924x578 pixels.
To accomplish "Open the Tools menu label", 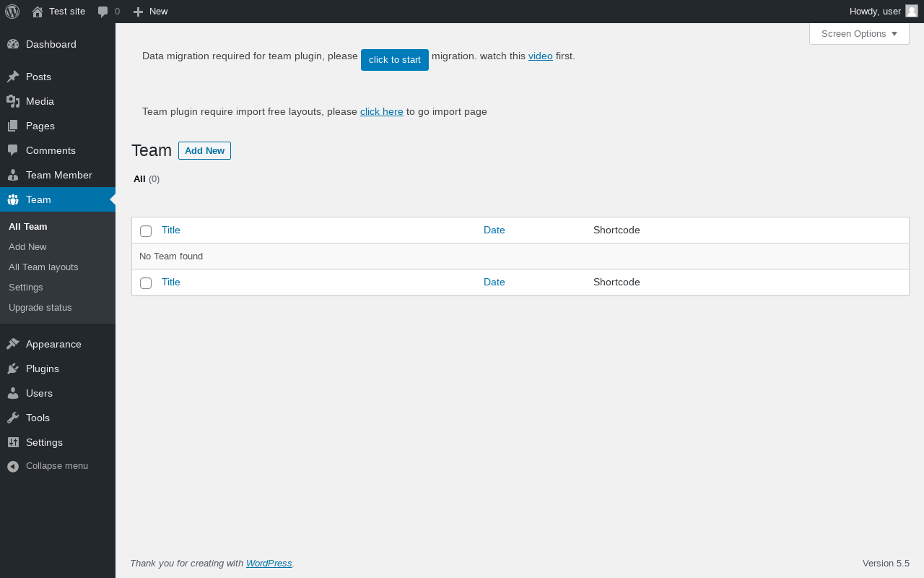I will coord(38,418).
